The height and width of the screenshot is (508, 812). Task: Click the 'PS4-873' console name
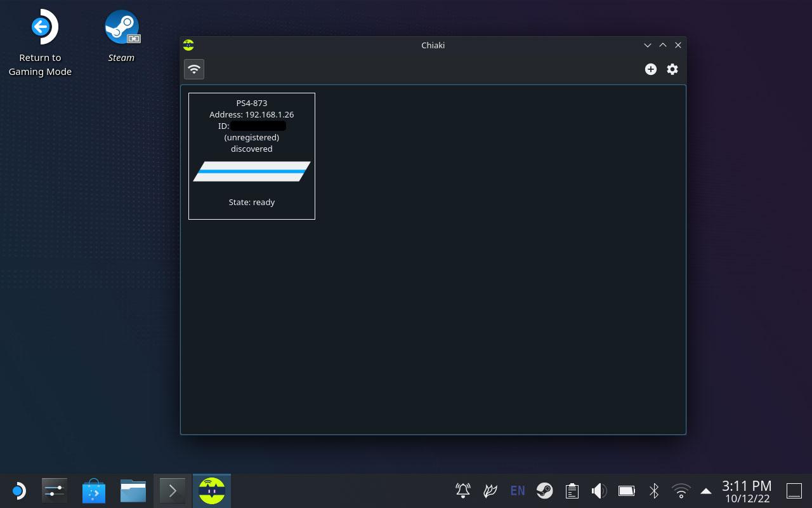(x=252, y=103)
